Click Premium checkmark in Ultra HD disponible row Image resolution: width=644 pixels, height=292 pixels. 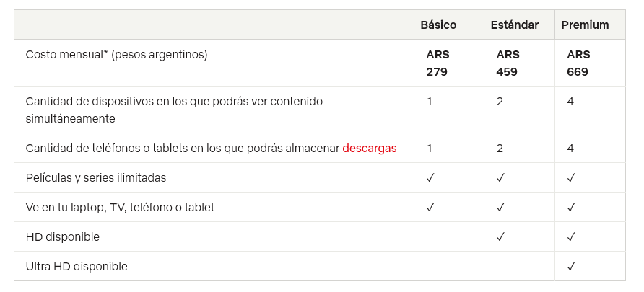click(571, 266)
